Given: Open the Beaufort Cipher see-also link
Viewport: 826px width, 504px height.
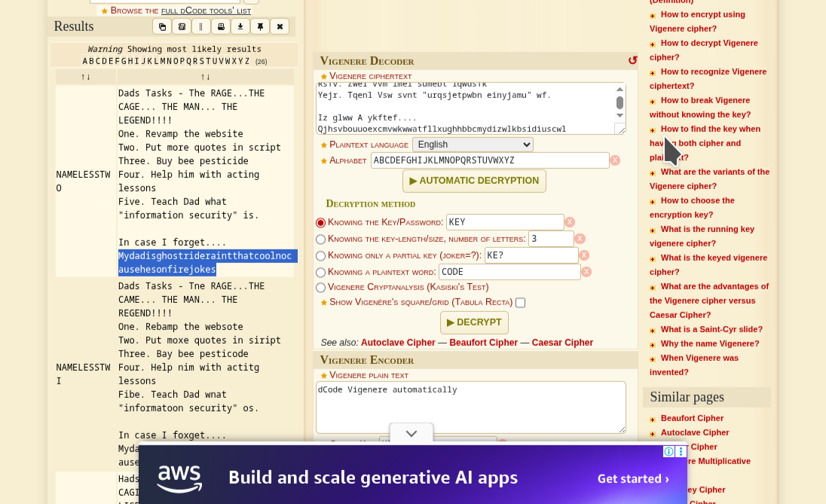Looking at the screenshot, I should pos(484,342).
